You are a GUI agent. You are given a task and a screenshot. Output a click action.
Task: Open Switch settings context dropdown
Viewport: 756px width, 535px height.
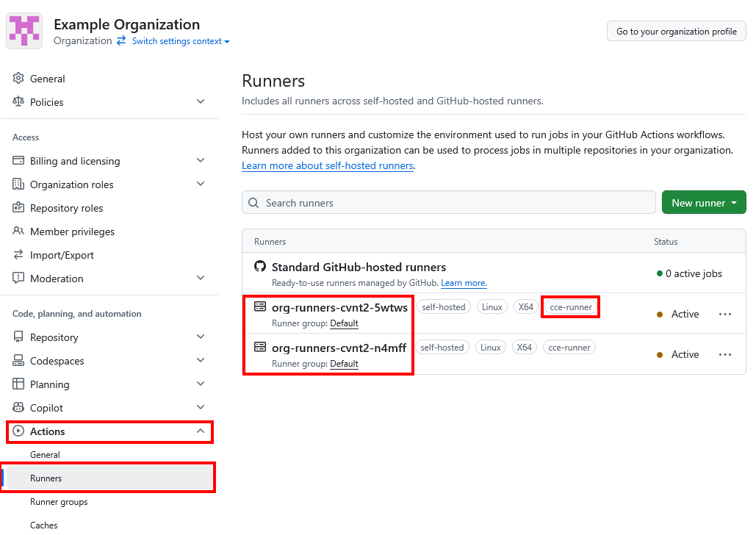tap(181, 41)
